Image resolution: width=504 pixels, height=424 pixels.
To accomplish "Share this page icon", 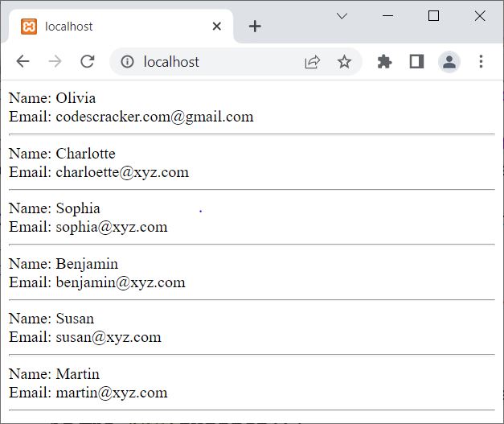I will coord(312,62).
